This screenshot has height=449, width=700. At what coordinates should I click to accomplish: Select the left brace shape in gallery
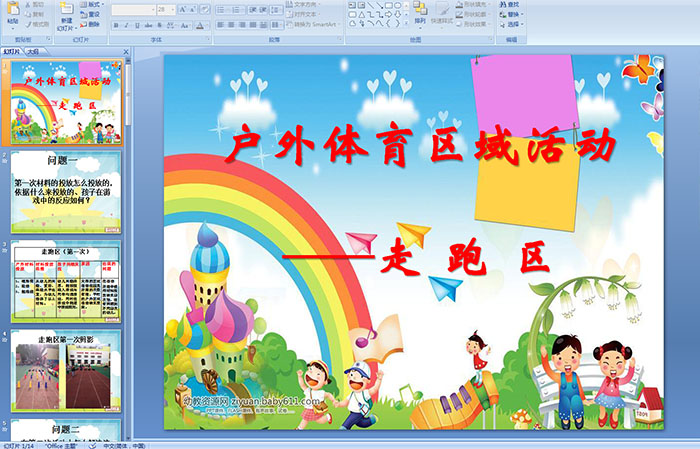(388, 23)
